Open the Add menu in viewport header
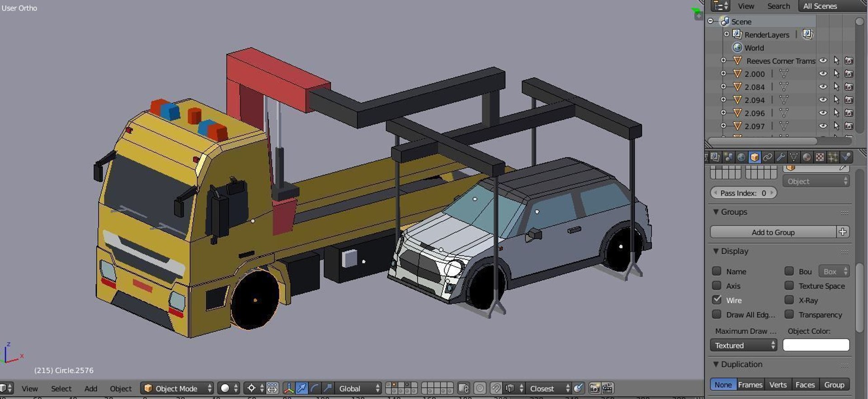The width and height of the screenshot is (868, 399). (x=91, y=389)
